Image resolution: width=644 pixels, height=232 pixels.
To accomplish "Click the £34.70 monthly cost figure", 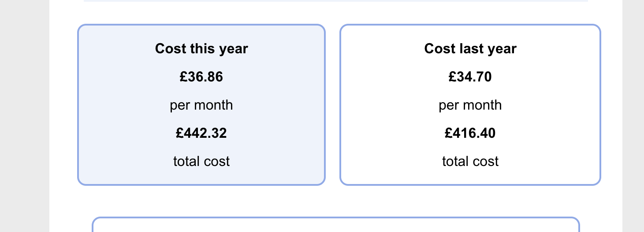I will click(x=470, y=77).
